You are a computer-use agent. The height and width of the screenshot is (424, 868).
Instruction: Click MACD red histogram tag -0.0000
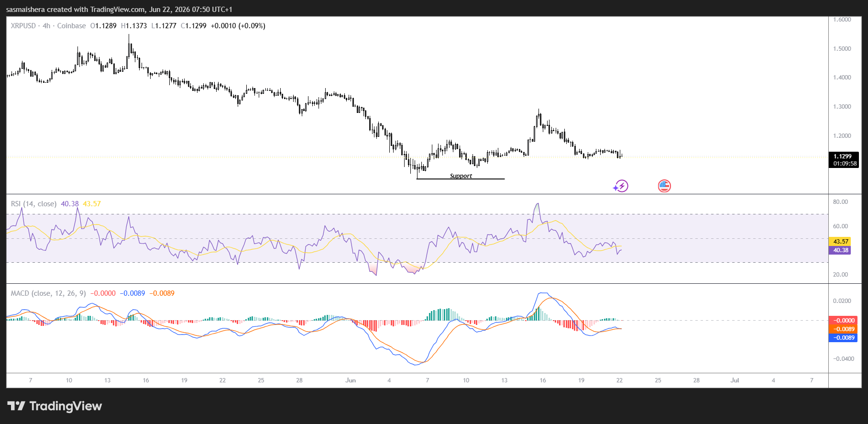click(844, 321)
